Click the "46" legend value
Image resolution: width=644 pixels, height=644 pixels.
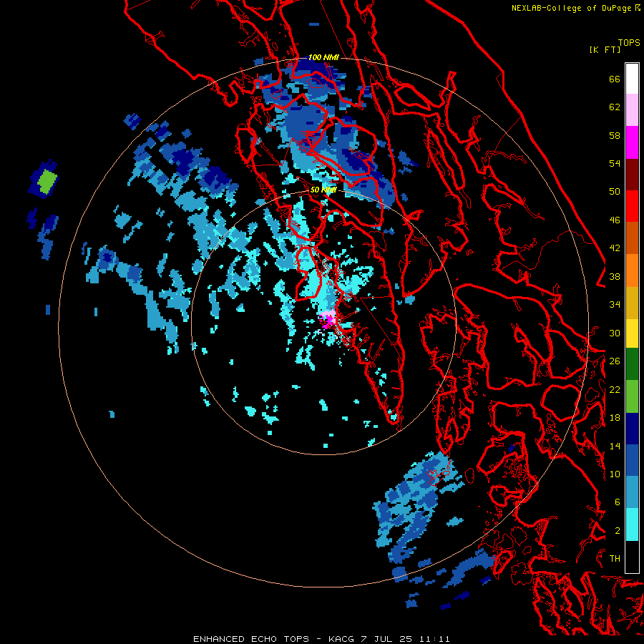click(615, 220)
